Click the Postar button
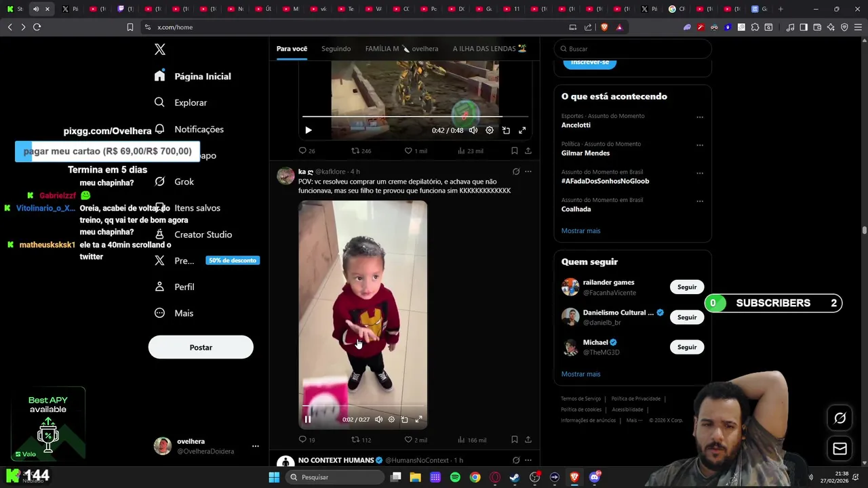868x488 pixels. [x=201, y=347]
